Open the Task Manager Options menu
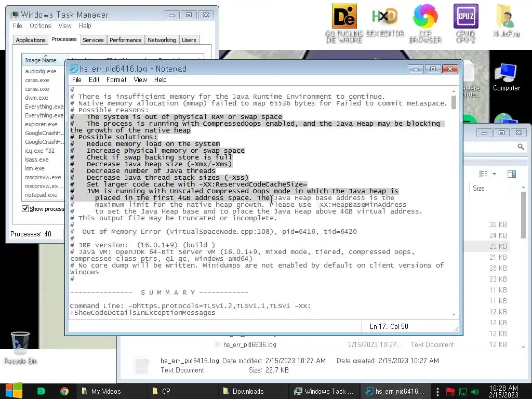This screenshot has width=532, height=399. (40, 26)
